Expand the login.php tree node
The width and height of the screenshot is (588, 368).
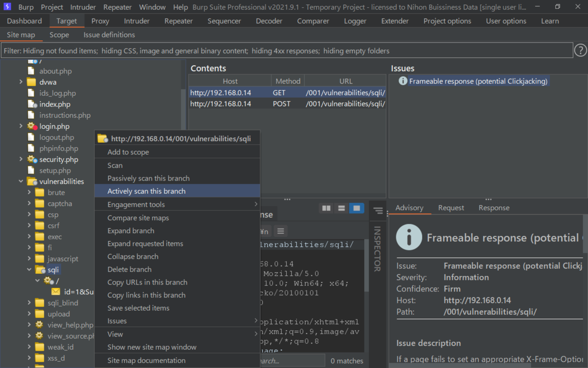21,126
